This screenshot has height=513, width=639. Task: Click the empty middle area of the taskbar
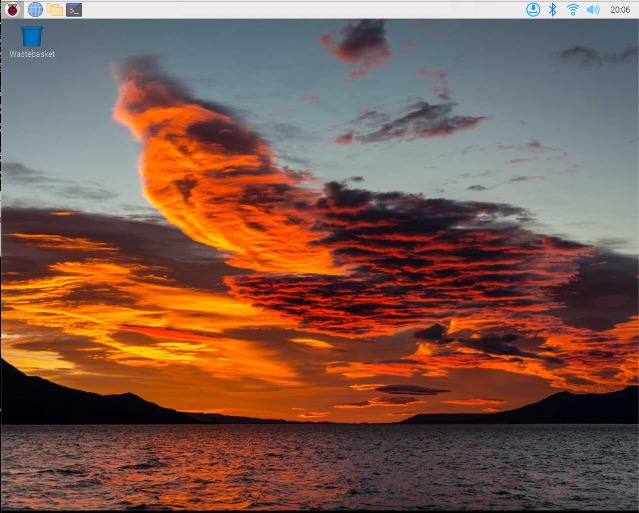[x=300, y=9]
